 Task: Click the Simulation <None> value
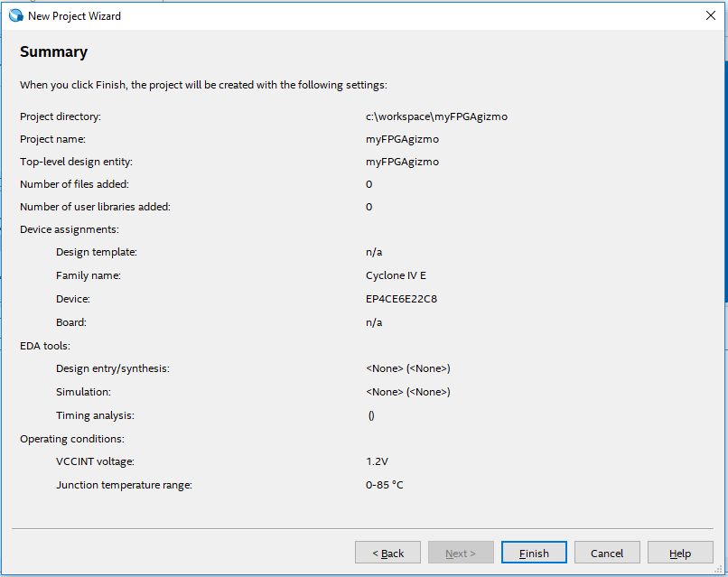(x=407, y=392)
